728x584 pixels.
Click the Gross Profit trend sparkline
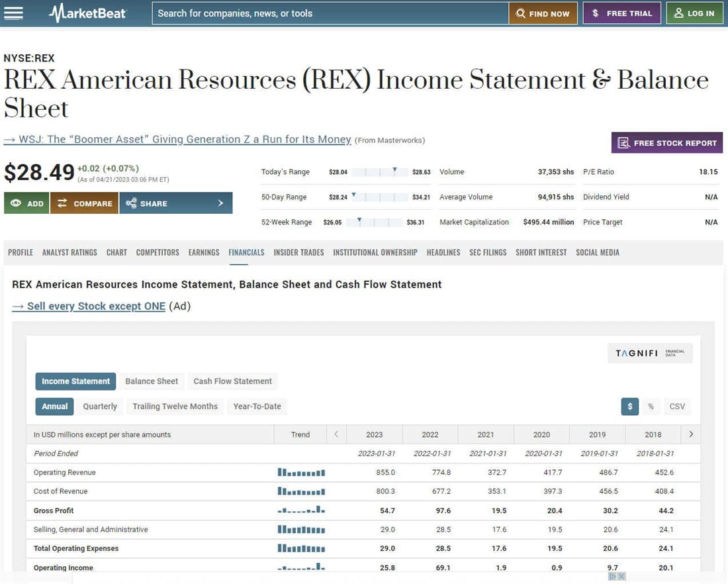[x=301, y=510]
